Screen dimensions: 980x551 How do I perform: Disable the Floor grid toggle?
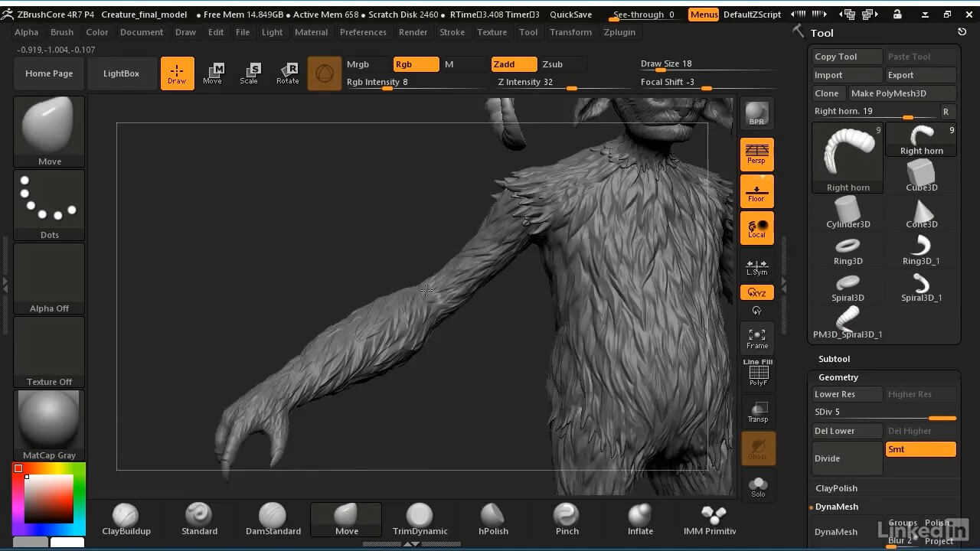pyautogui.click(x=756, y=191)
